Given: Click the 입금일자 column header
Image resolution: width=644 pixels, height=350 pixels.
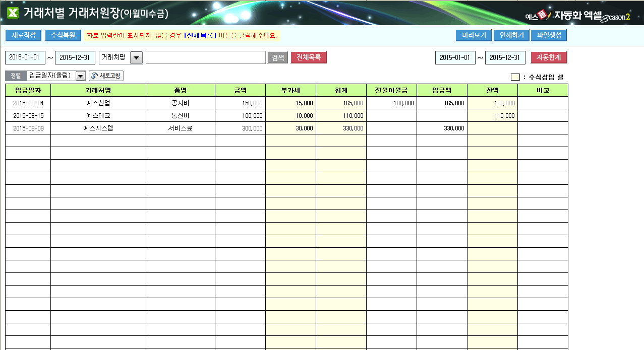Looking at the screenshot, I should (28, 90).
